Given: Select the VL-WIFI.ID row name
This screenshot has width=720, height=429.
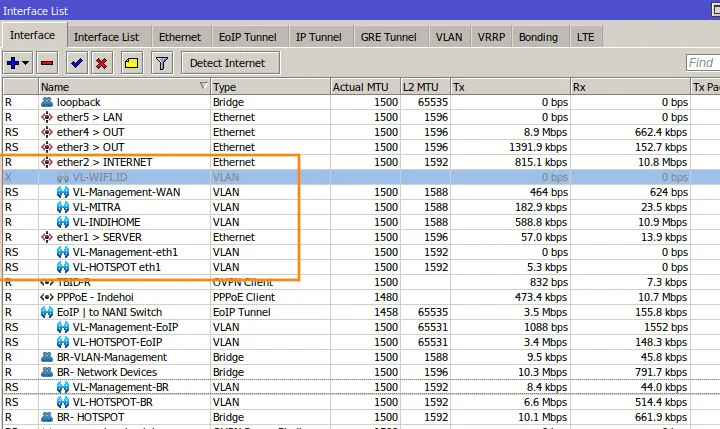Looking at the screenshot, I should pos(100,177).
